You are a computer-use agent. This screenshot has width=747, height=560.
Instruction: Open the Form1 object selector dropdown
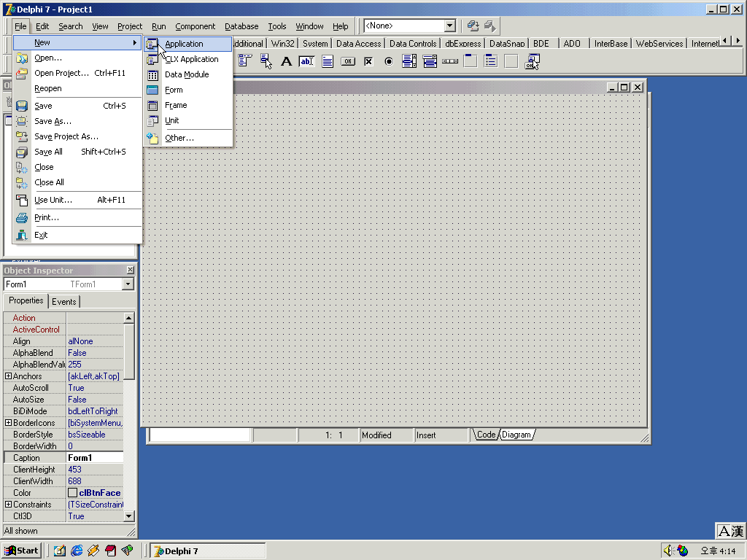pyautogui.click(x=128, y=284)
